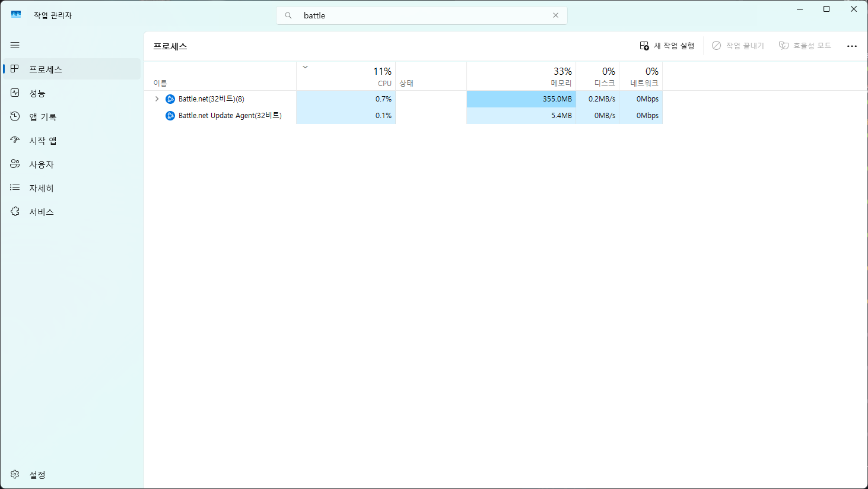Screen dimensions: 868x489
Task: Select the Battle.net(32비트)(8) row name
Action: (x=211, y=99)
